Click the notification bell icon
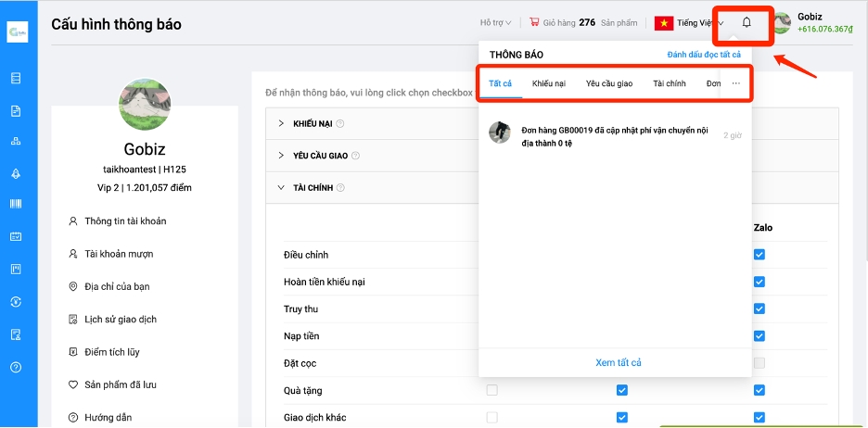 747,23
